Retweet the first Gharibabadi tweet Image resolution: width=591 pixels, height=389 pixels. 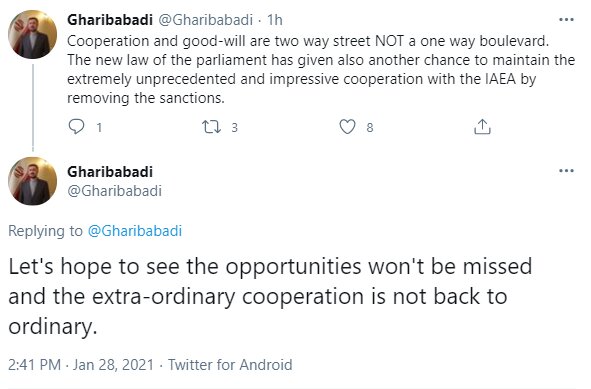[x=211, y=127]
